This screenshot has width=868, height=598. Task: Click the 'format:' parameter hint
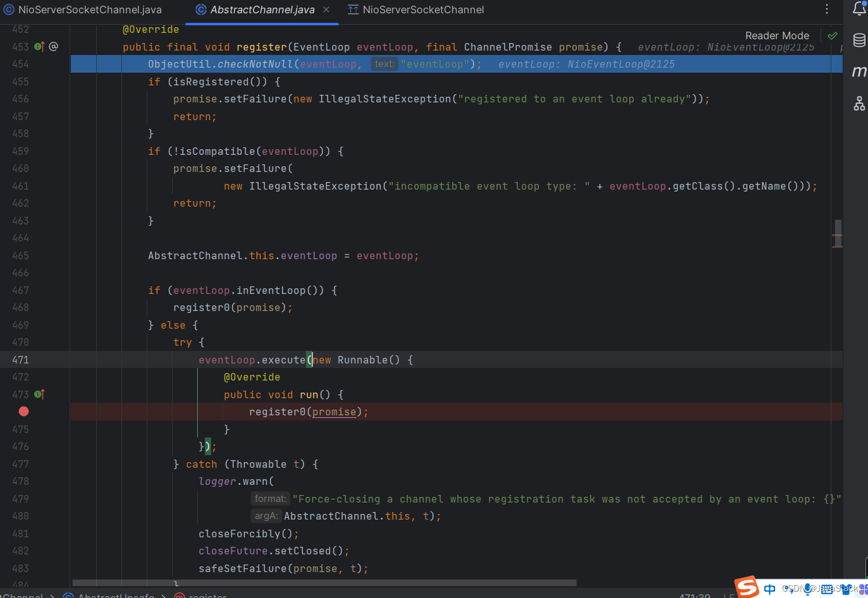(x=270, y=499)
